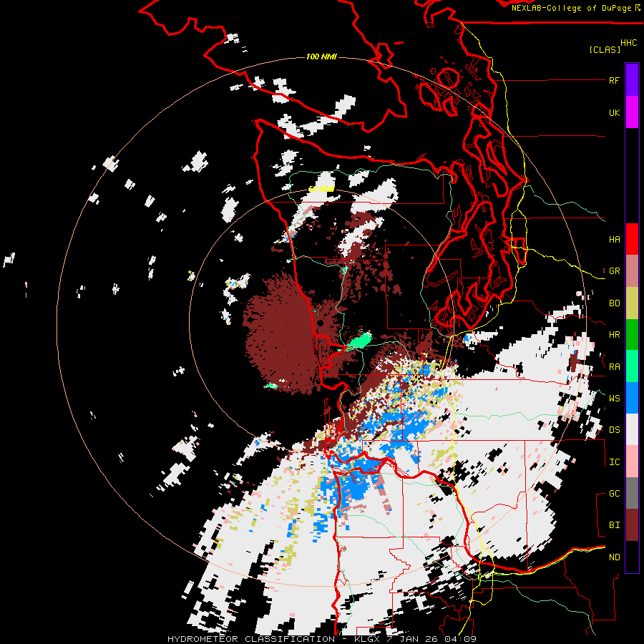Click the green rain echo near the radar

click(x=359, y=341)
